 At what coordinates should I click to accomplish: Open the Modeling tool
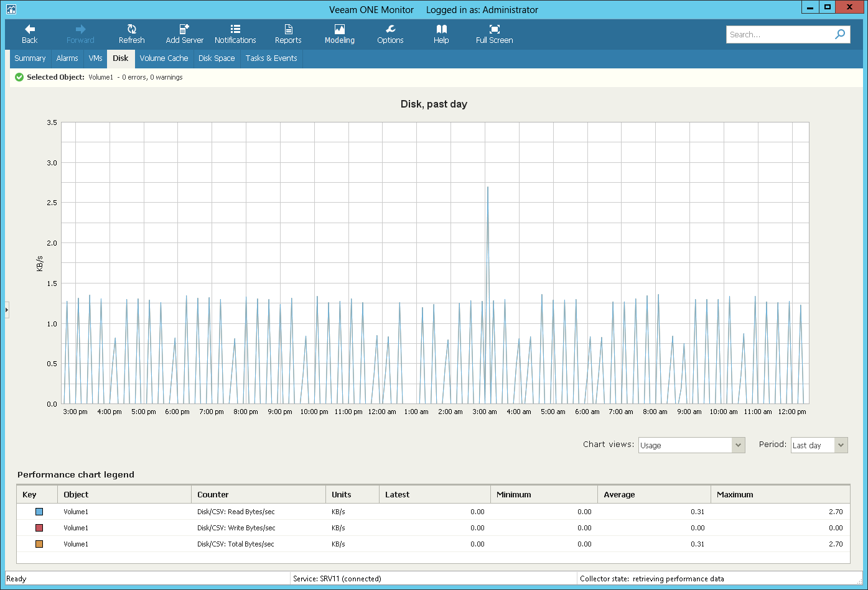click(x=340, y=34)
